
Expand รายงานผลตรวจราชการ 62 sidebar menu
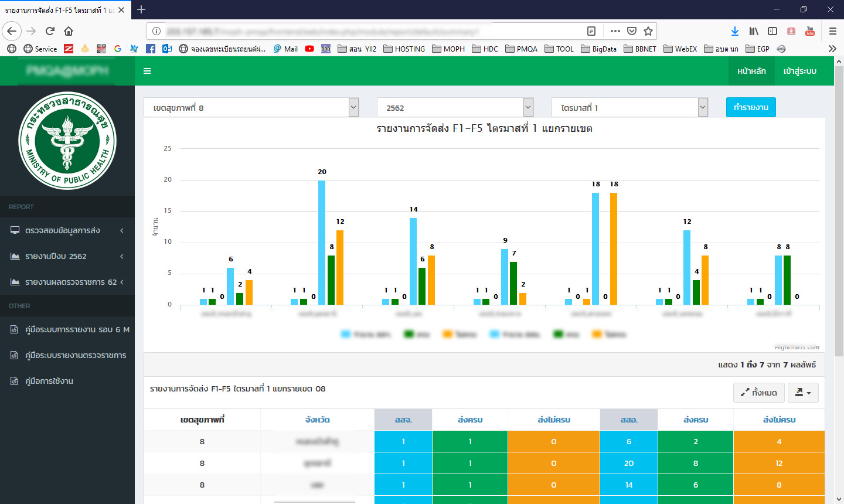point(67,282)
